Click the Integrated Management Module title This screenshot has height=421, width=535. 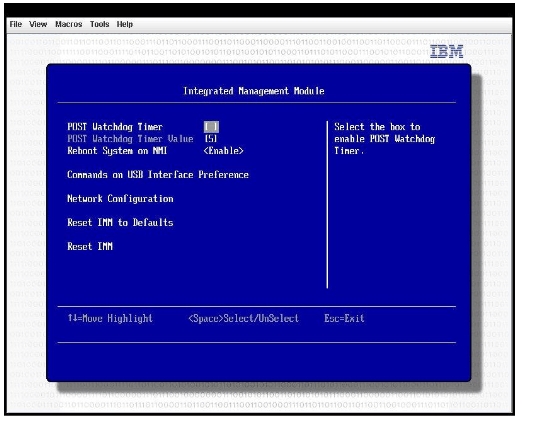254,91
